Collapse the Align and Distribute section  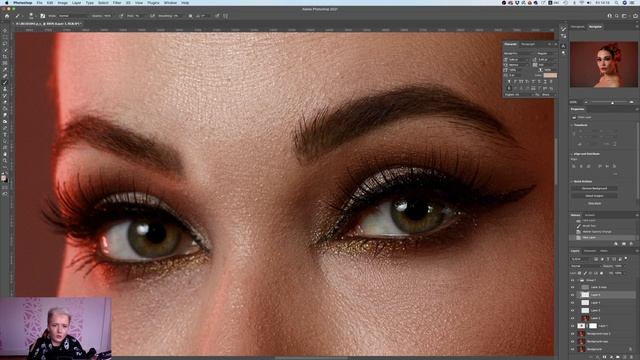point(572,154)
